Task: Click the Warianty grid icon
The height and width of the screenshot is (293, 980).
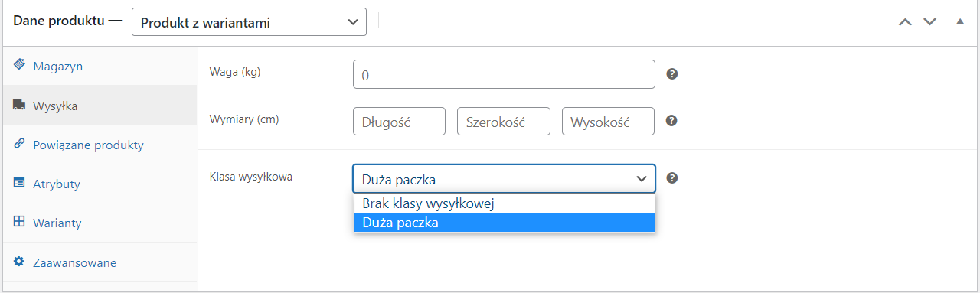Action: coord(19,222)
